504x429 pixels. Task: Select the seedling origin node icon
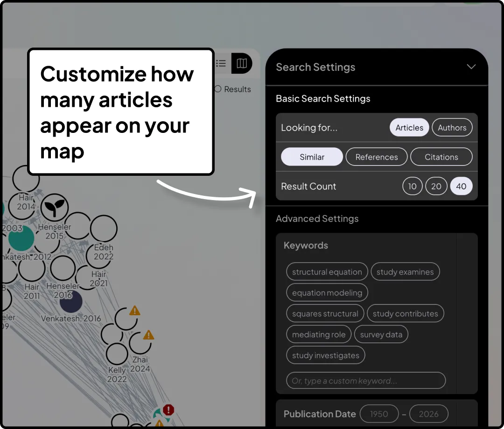54,208
